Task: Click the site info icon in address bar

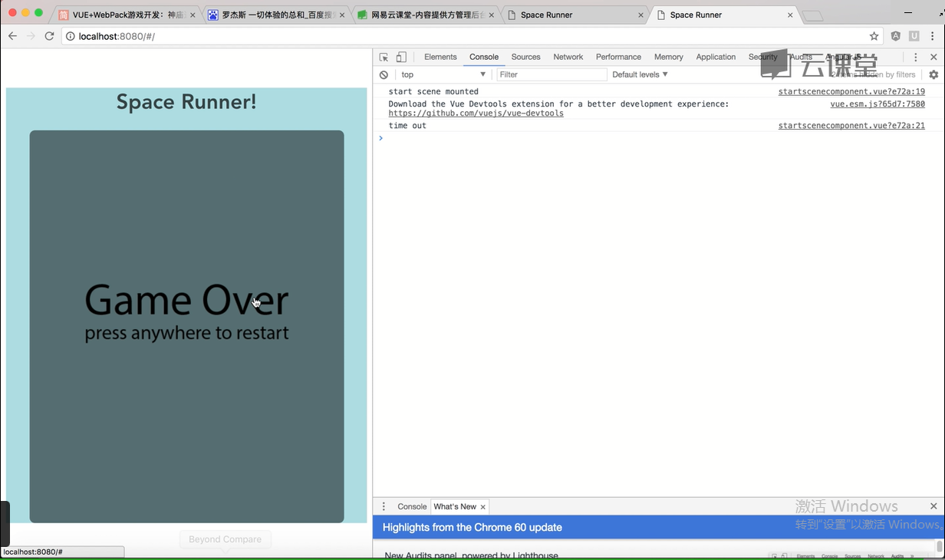Action: 70,36
